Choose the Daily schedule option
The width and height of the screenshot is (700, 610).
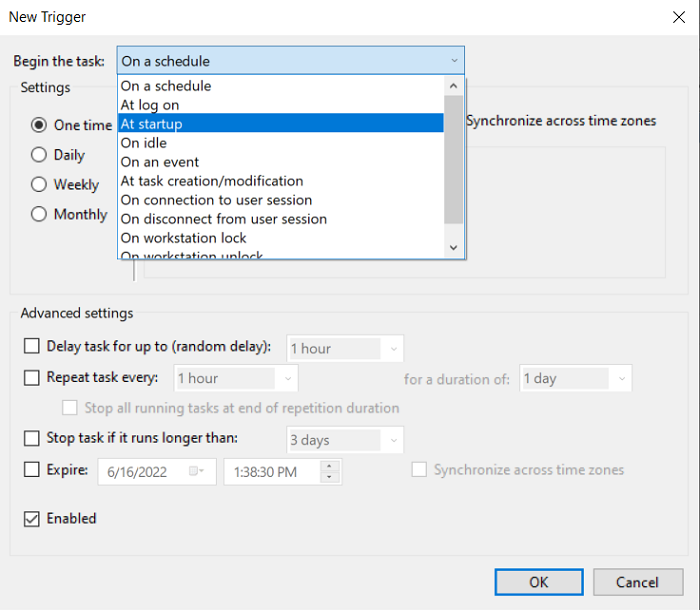point(39,155)
